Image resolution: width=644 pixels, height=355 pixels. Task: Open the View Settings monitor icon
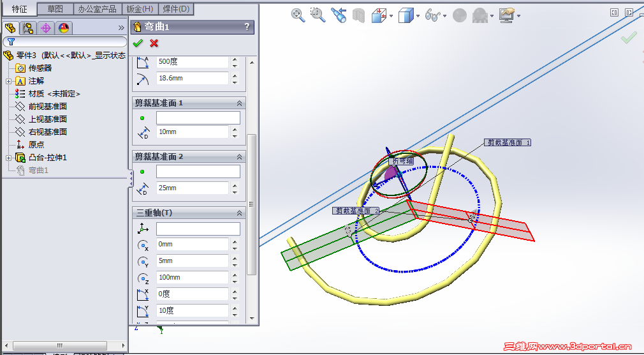click(x=507, y=15)
